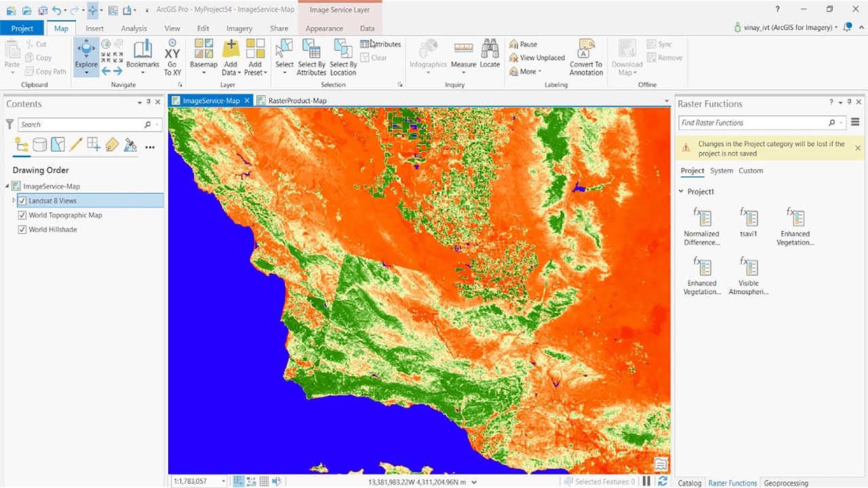Open the Appearance contextual tab

pyautogui.click(x=324, y=28)
